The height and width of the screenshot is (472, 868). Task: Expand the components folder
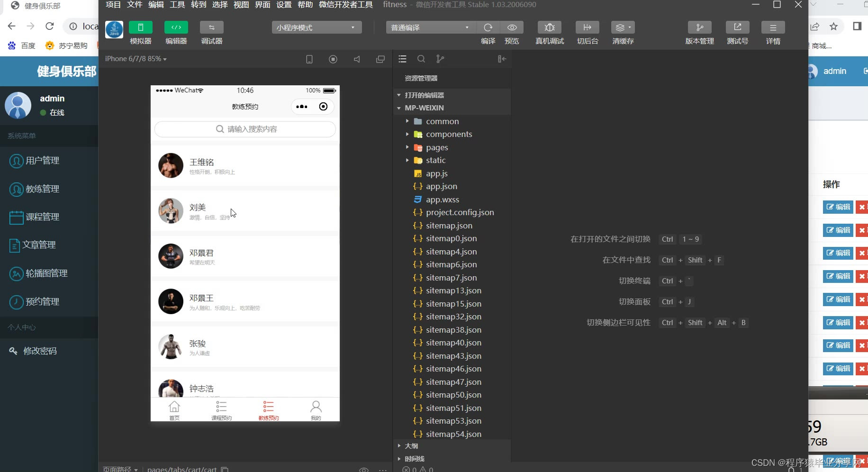pyautogui.click(x=452, y=134)
